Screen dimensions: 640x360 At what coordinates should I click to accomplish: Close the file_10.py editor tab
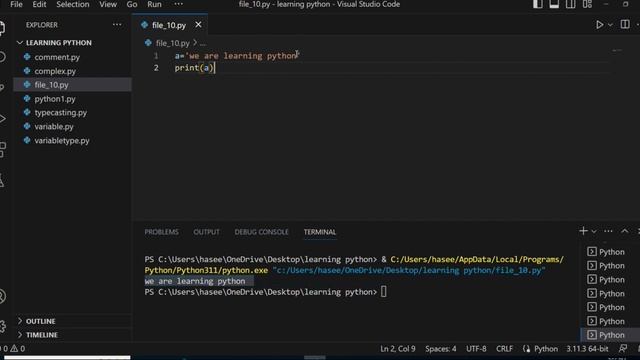pyautogui.click(x=198, y=25)
